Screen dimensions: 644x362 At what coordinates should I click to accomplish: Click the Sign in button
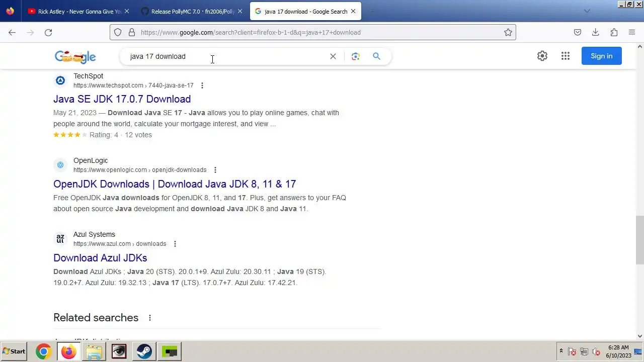click(602, 56)
